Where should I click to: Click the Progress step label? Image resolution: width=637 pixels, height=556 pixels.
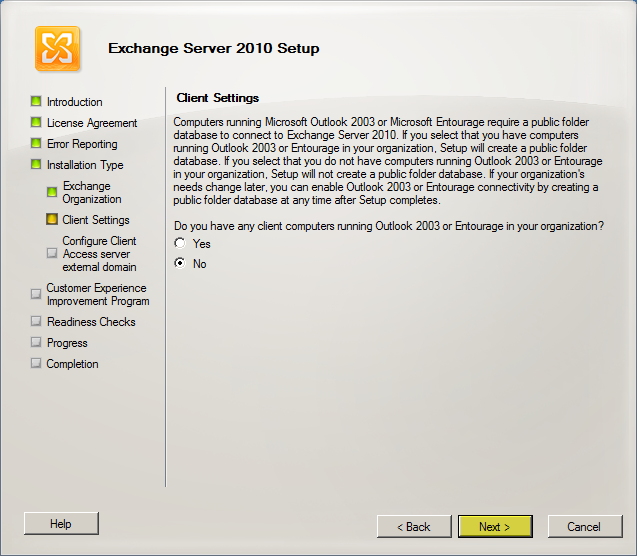point(67,343)
